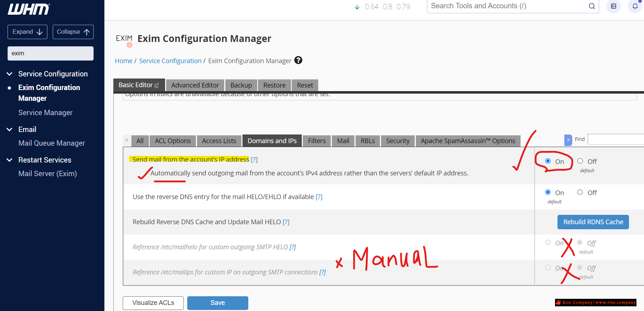Image resolution: width=644 pixels, height=311 pixels.
Task: Open the Restore tab
Action: point(274,85)
